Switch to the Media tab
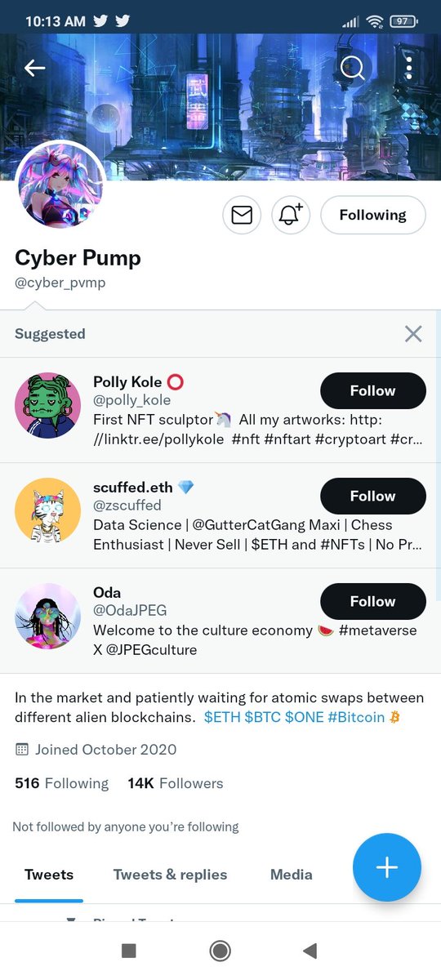This screenshot has width=441, height=980. click(x=292, y=875)
